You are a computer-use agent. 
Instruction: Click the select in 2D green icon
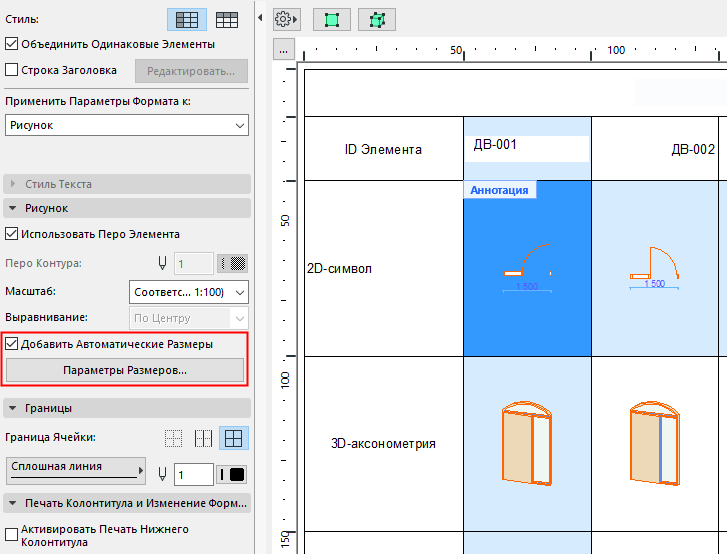pos(332,20)
